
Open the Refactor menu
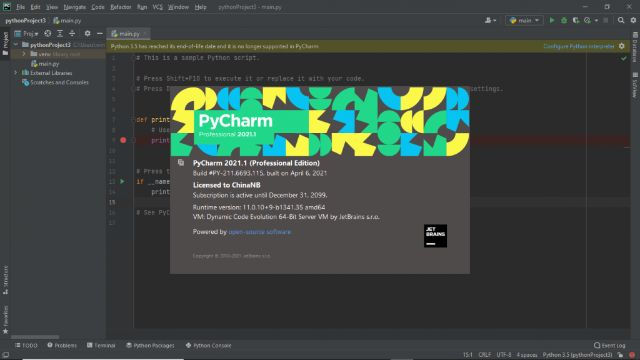[x=120, y=7]
